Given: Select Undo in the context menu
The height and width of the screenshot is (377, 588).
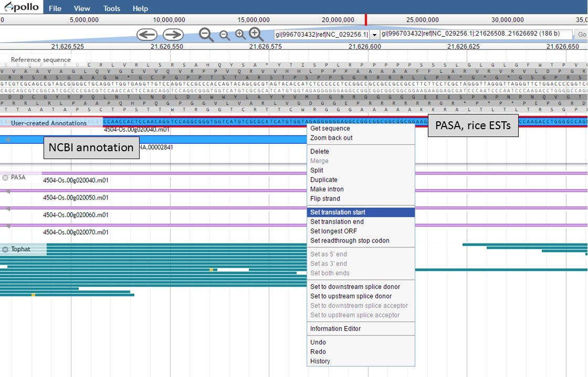Looking at the screenshot, I should click(x=361, y=342).
